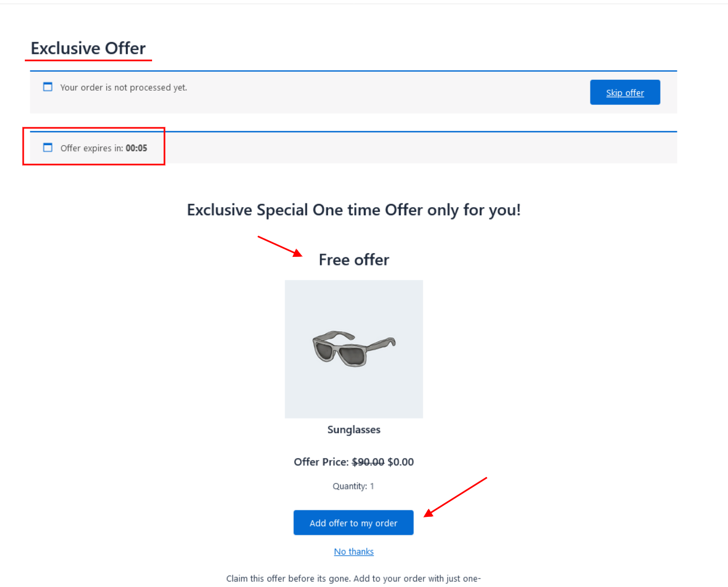
Task: Click the 'Claim this offer before its gone' text
Action: click(x=353, y=578)
